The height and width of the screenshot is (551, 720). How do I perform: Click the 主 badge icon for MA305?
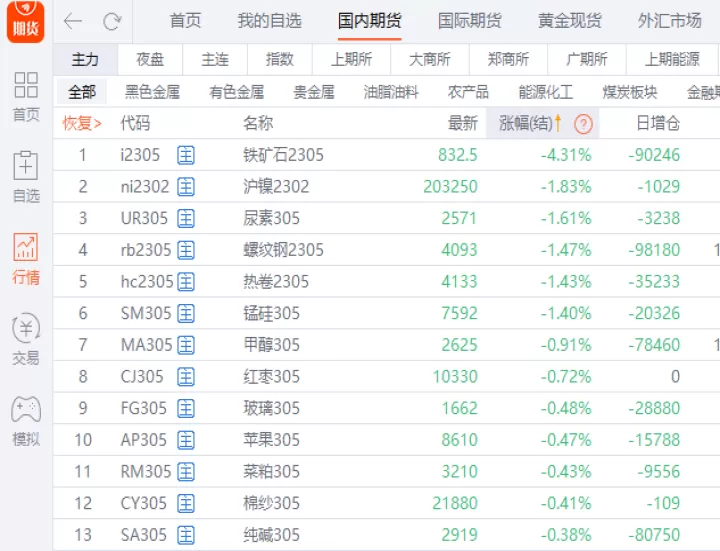click(x=186, y=345)
